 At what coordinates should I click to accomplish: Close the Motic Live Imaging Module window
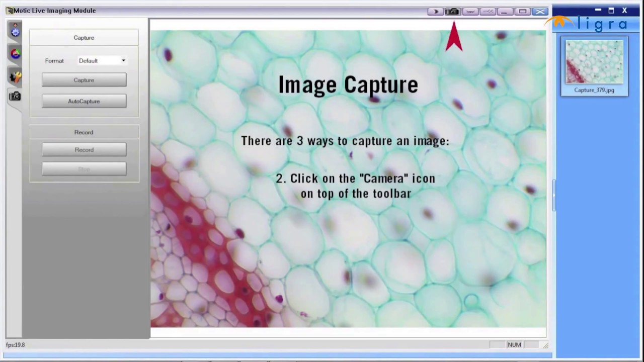pos(540,12)
